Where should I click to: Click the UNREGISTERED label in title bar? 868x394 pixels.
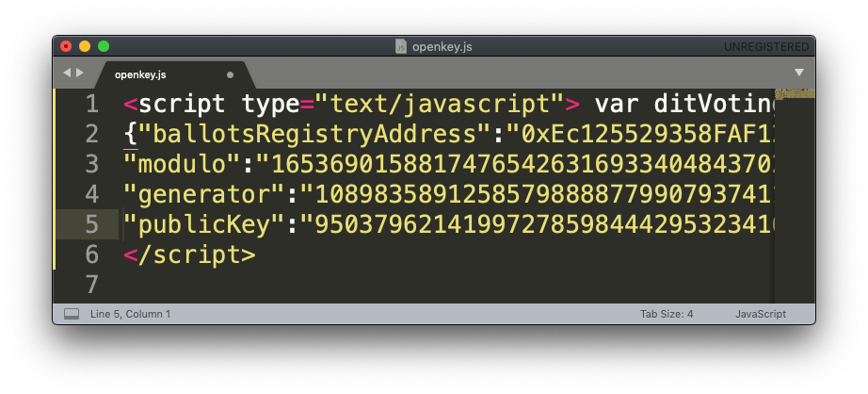[765, 46]
